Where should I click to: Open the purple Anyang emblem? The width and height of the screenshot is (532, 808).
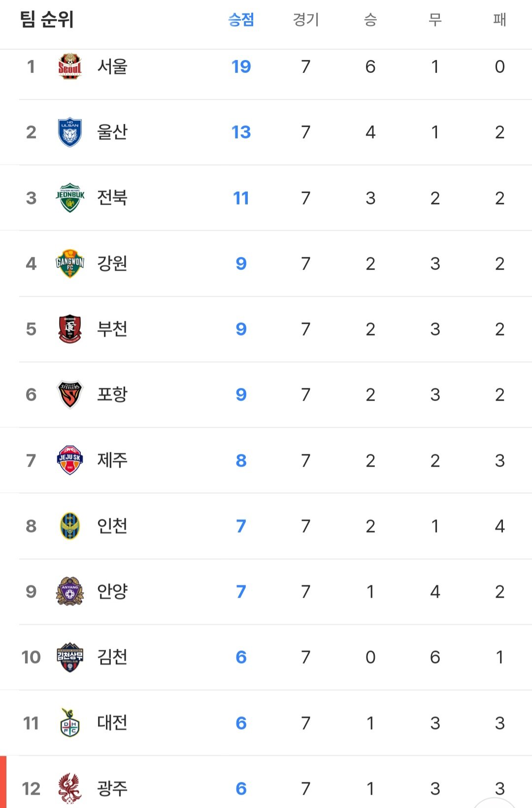pos(69,591)
